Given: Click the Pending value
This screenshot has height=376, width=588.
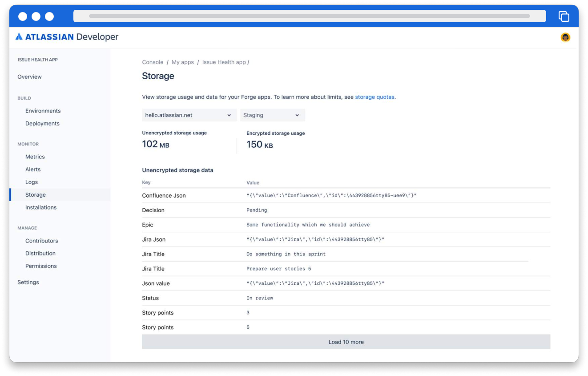Looking at the screenshot, I should pyautogui.click(x=257, y=210).
